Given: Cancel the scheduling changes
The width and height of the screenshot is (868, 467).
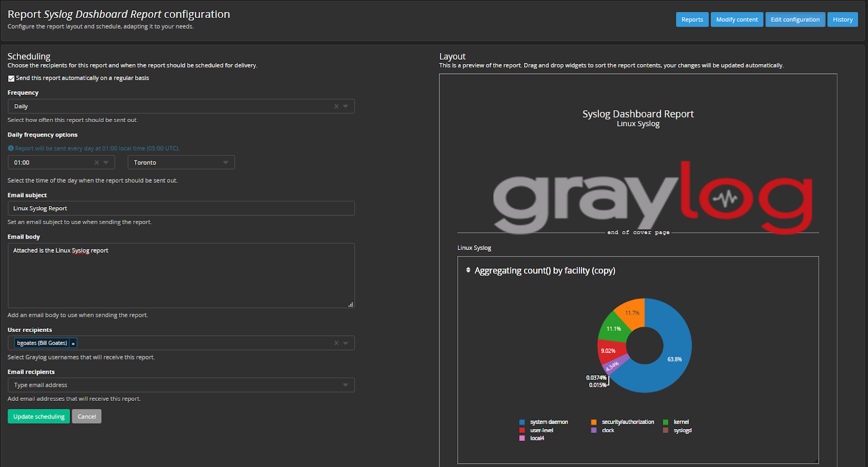Looking at the screenshot, I should (87, 417).
